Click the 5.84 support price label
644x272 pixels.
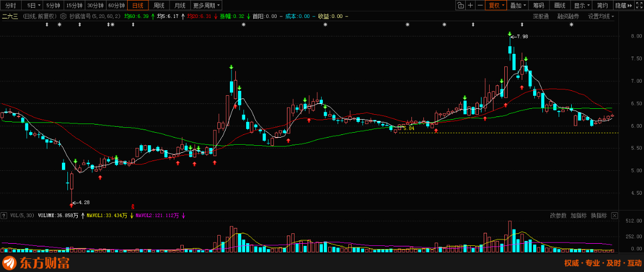[409, 128]
